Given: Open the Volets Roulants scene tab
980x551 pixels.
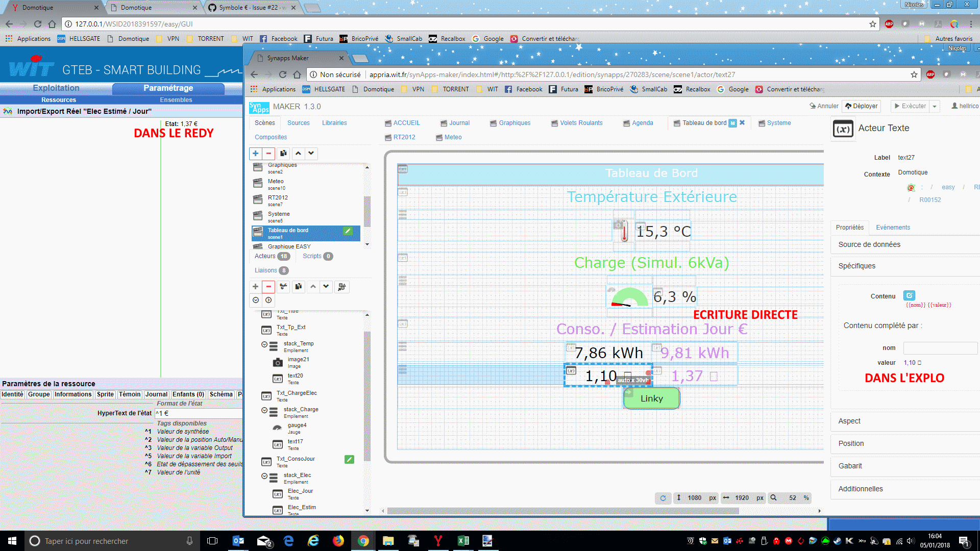Looking at the screenshot, I should click(x=577, y=123).
